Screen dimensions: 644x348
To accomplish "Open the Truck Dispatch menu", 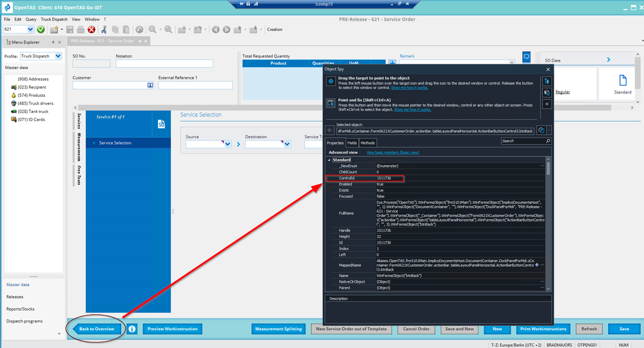I will [55, 19].
